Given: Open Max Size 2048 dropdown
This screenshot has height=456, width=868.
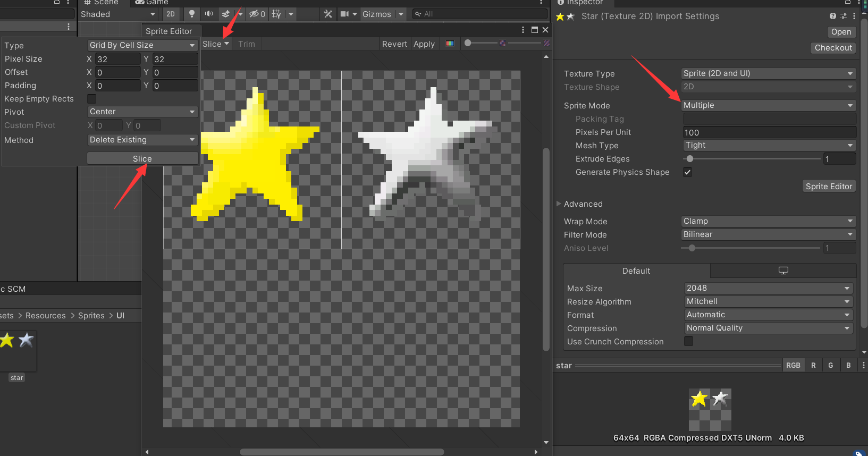Looking at the screenshot, I should (x=769, y=288).
